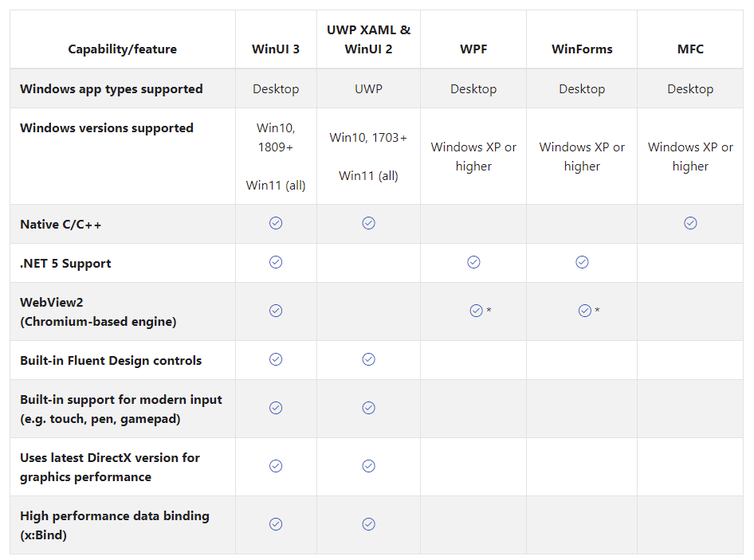Click the UWP XAML Fluent Design controls checkmark
The image size is (754, 560).
pos(368,359)
